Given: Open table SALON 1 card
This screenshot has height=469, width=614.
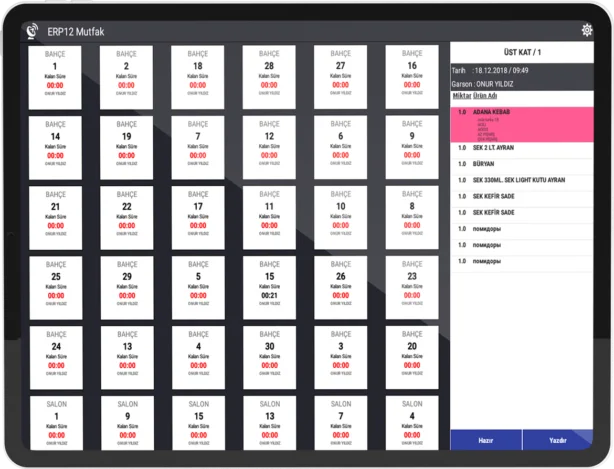Looking at the screenshot, I should pyautogui.click(x=57, y=423).
